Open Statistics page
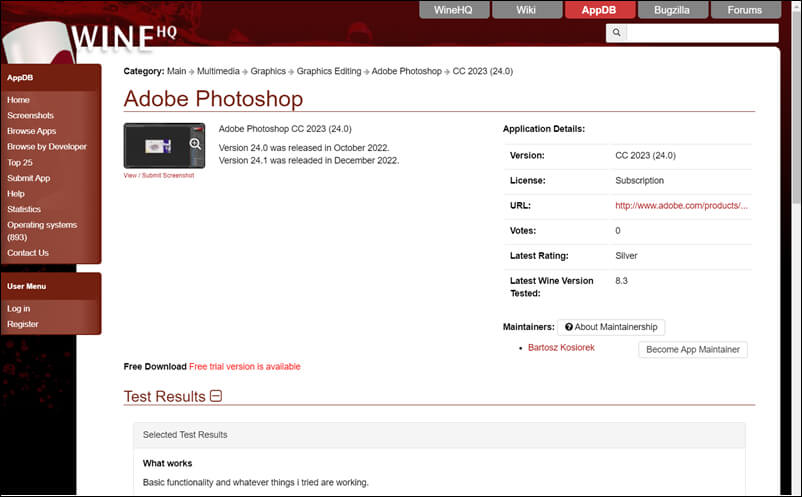802x497 pixels. pyautogui.click(x=24, y=209)
